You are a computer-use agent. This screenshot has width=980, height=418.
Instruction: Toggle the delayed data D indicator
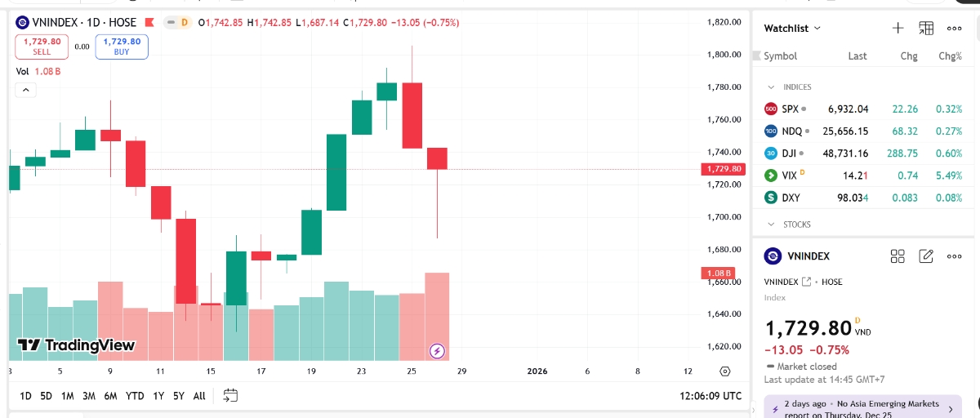184,22
